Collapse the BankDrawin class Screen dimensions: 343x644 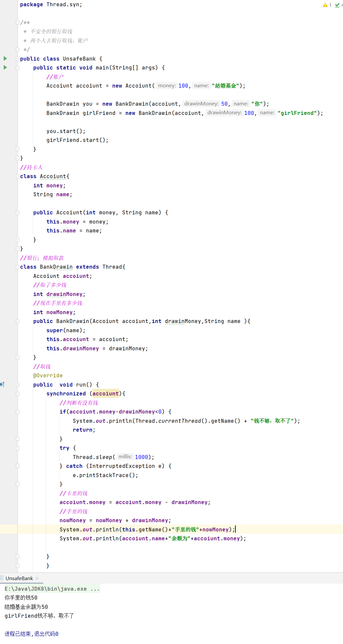pyautogui.click(x=17, y=267)
